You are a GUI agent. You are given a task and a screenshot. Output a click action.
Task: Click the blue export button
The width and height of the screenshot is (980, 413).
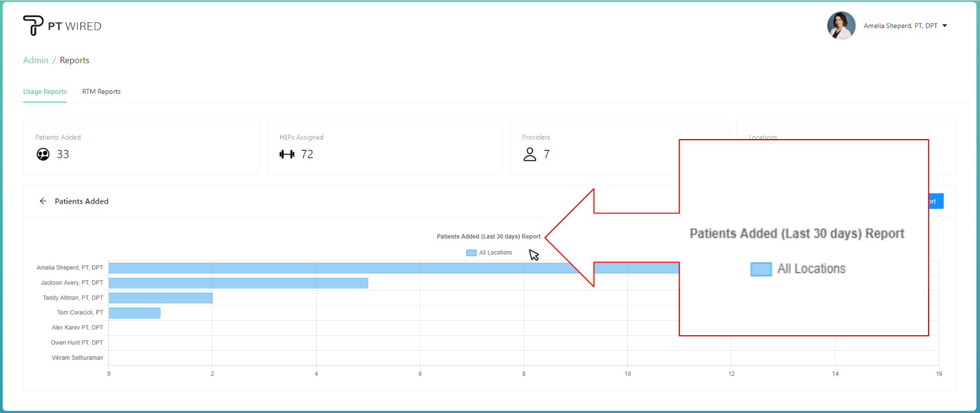(x=935, y=201)
